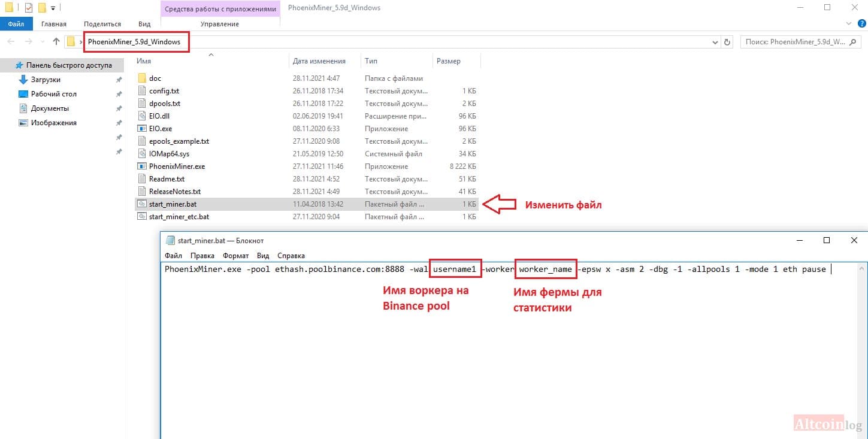Click the search box for PhoenixMiner folder
The width and height of the screenshot is (868, 439).
801,42
